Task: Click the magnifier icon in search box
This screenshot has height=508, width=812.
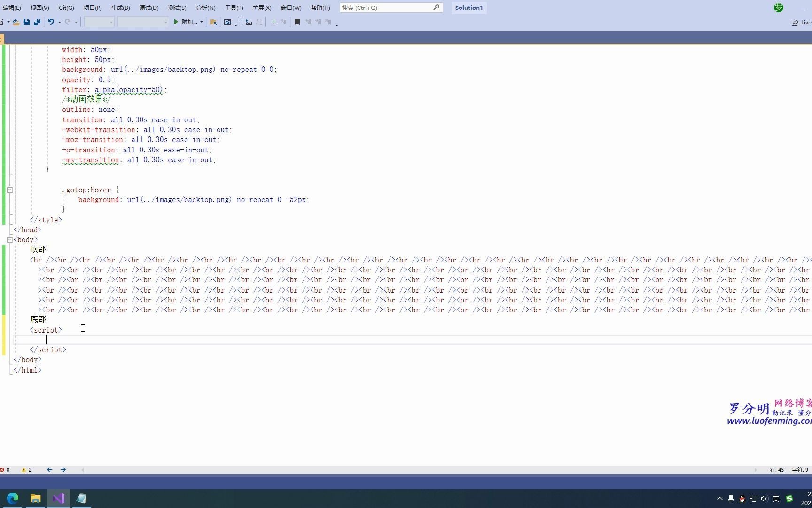Action: point(436,8)
